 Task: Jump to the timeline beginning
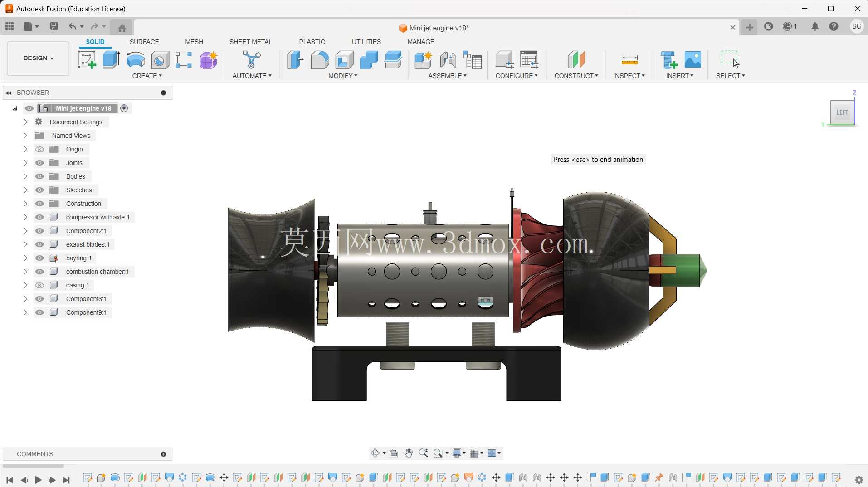(x=10, y=480)
